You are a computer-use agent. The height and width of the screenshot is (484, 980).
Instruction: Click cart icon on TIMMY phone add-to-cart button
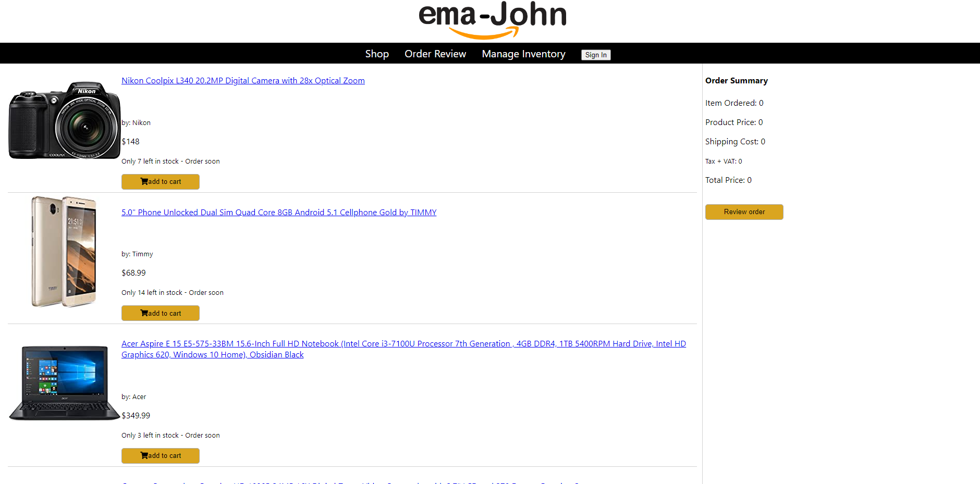[x=144, y=313]
